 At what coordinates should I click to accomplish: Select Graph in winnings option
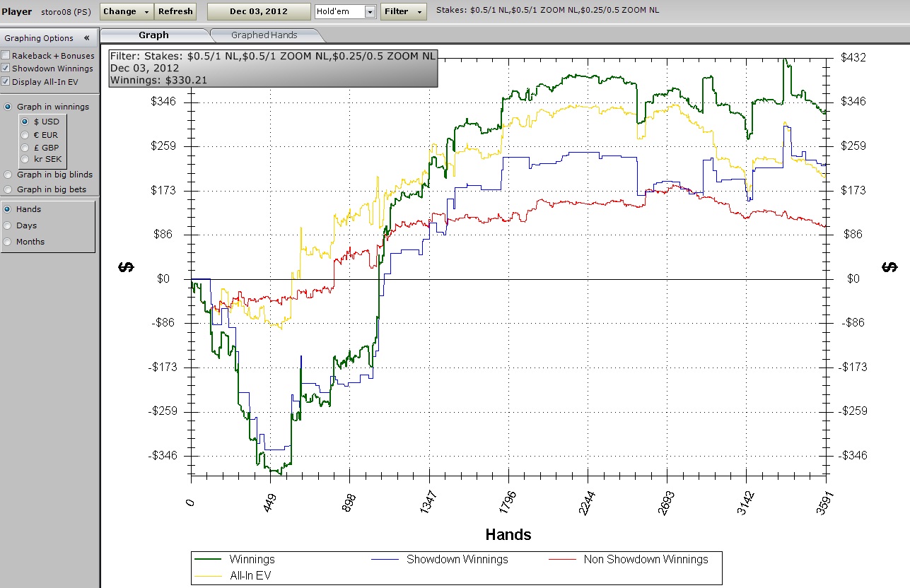pyautogui.click(x=8, y=107)
